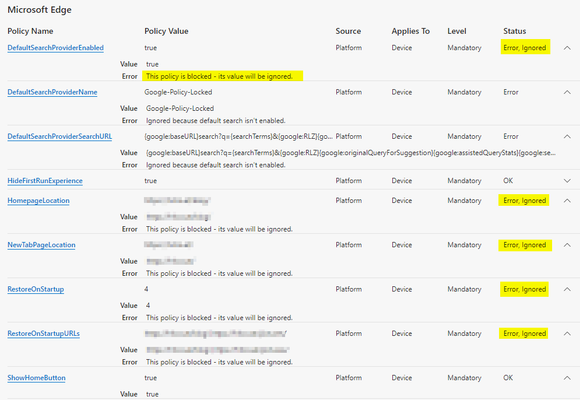
Task: Click the error text under DefaultSearchProviderName
Action: 216,121
